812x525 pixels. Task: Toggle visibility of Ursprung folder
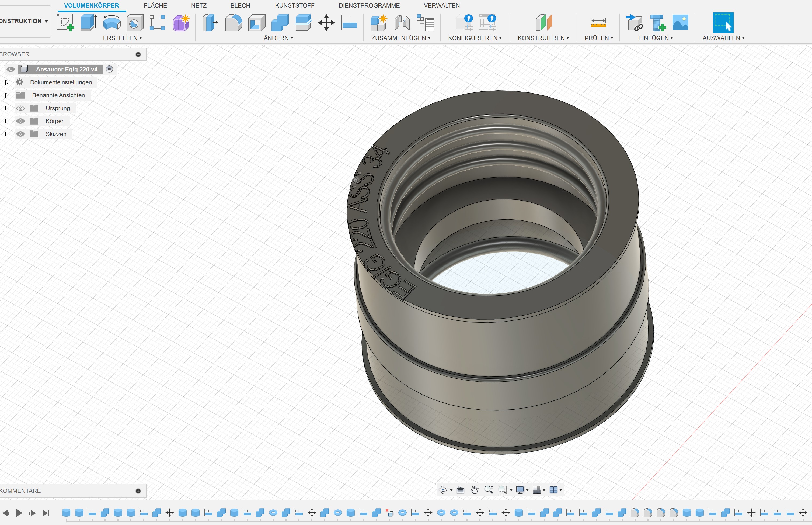(20, 108)
